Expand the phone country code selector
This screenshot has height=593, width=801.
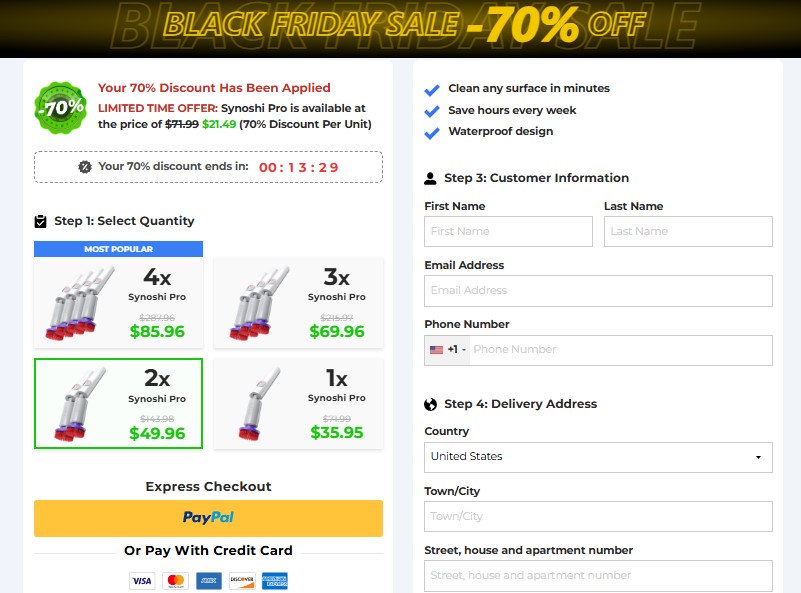(448, 350)
